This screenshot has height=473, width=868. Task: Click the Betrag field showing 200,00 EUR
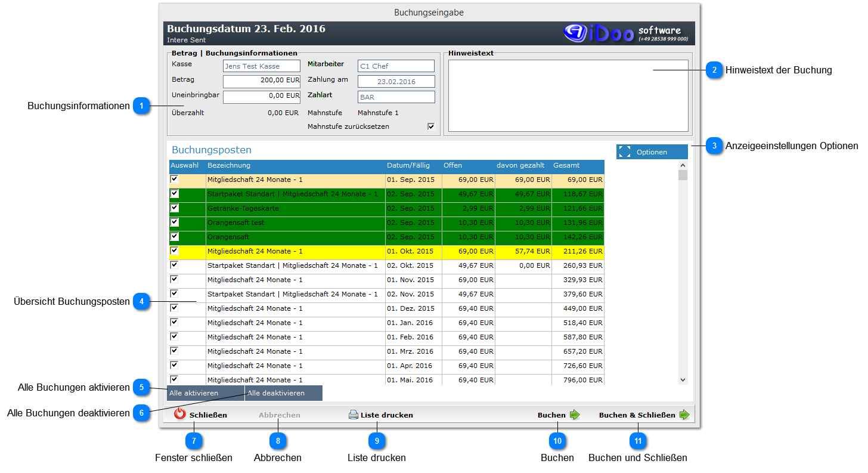[262, 82]
